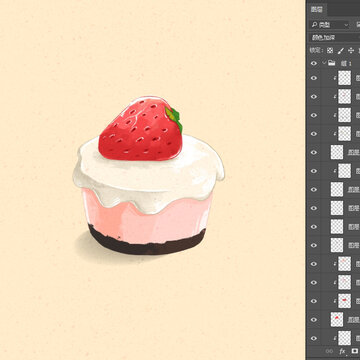Screen dimensions: 360x360
Task: Hide the topmost layer inside 组 1
Action: pyautogui.click(x=314, y=78)
